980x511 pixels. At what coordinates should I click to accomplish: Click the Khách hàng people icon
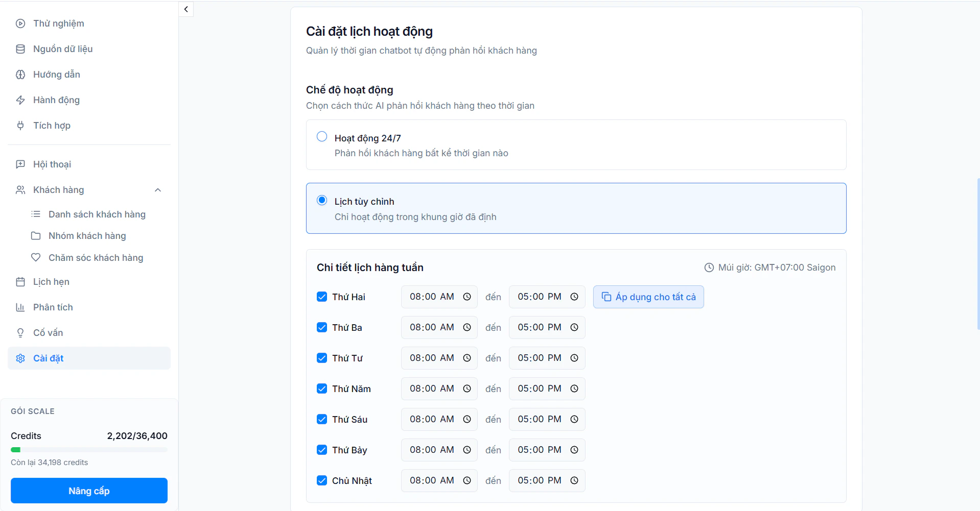tap(20, 190)
